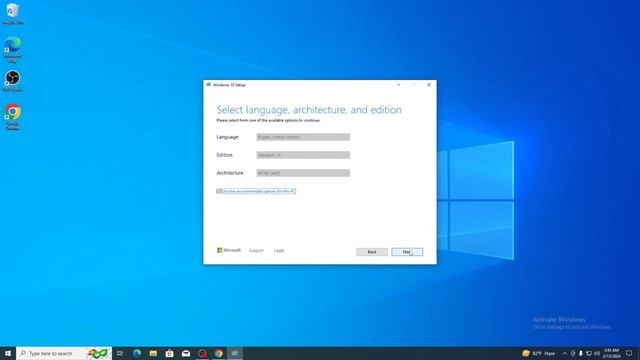
Task: Open network settings from the tray
Action: (x=589, y=353)
